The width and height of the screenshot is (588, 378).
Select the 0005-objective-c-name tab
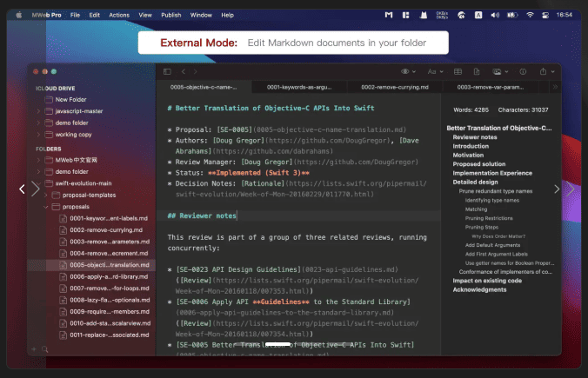(x=204, y=87)
